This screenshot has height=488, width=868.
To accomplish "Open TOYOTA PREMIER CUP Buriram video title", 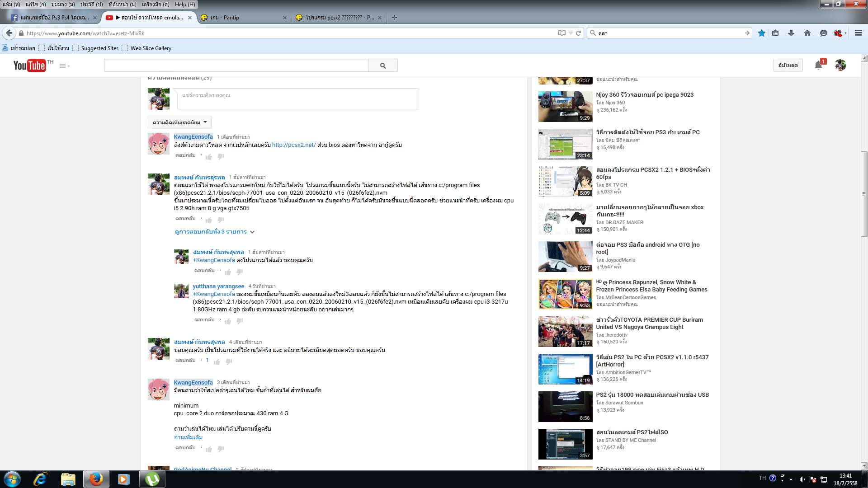I will point(649,324).
